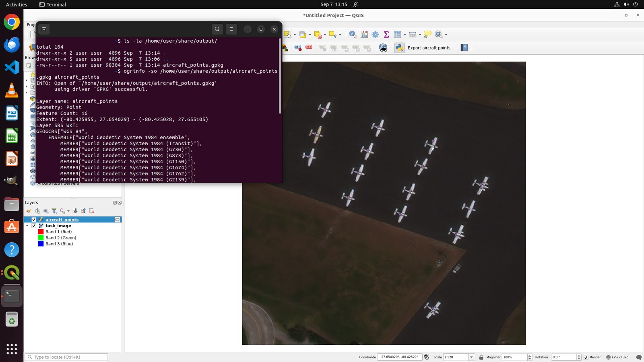
Task: Open the Processing Toolbox gear icon
Action: [376, 35]
